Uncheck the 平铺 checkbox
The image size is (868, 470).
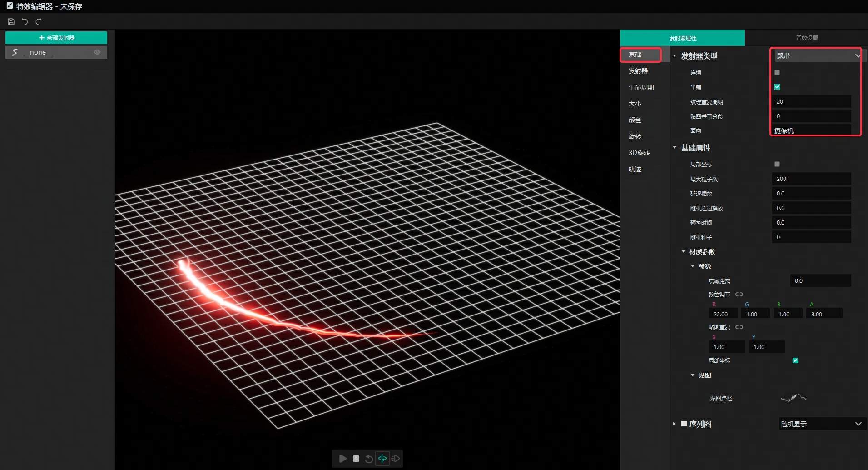tap(777, 87)
